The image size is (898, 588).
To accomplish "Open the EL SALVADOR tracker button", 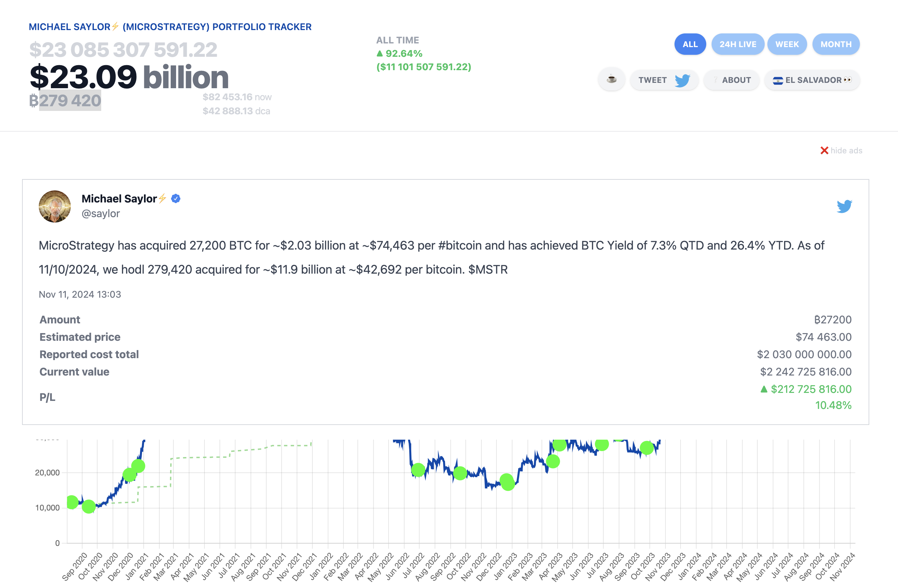I will (812, 80).
